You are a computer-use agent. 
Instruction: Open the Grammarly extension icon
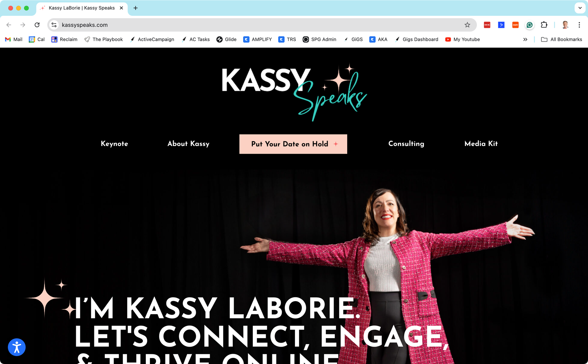[529, 25]
